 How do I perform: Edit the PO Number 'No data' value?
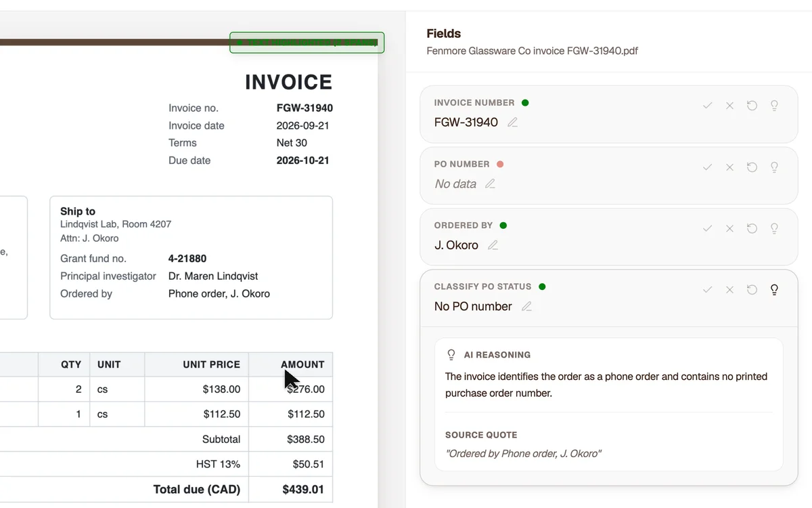491,184
